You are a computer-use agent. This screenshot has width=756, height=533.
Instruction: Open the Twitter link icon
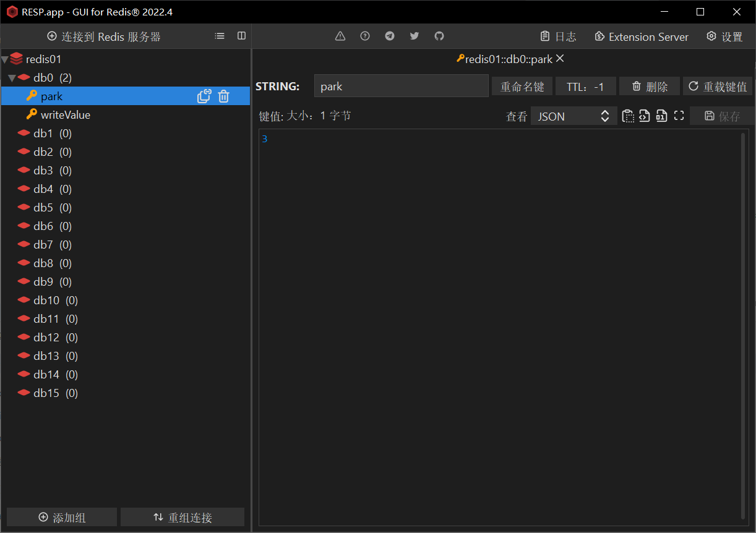[415, 36]
